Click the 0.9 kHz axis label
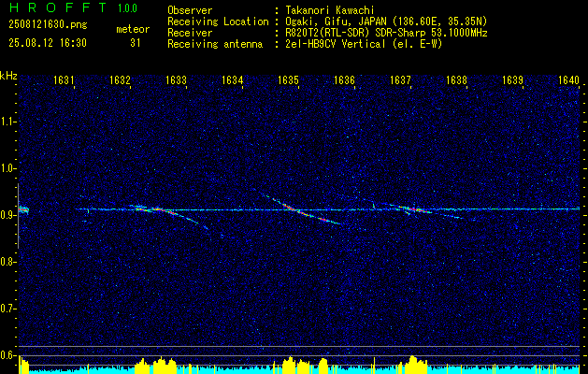588x374 pixels. [7, 215]
